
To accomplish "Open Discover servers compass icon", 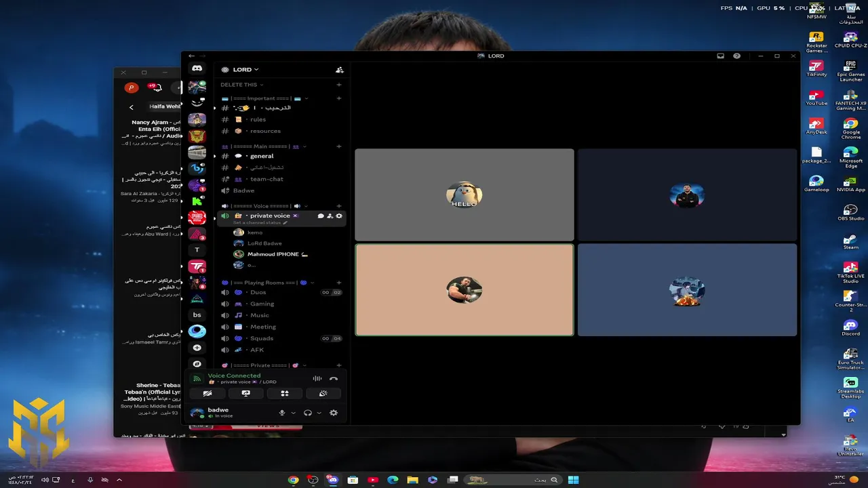I will click(x=197, y=364).
